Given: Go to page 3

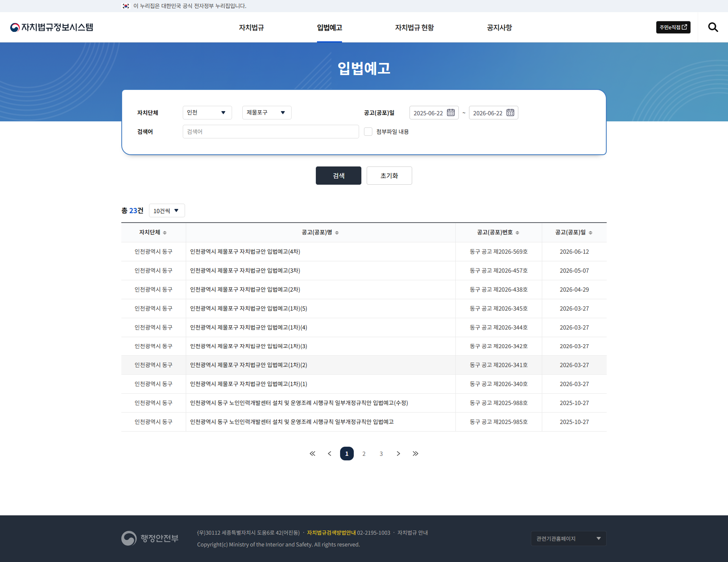Looking at the screenshot, I should pos(381,454).
